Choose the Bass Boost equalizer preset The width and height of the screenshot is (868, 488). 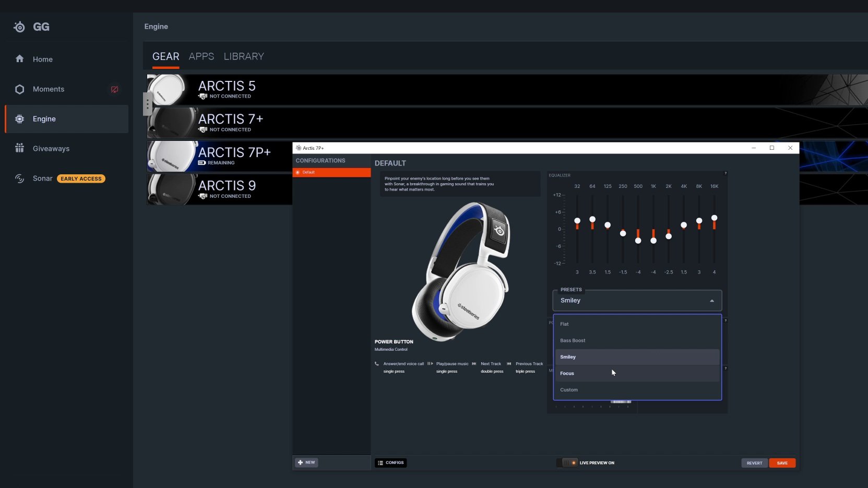[637, 340]
